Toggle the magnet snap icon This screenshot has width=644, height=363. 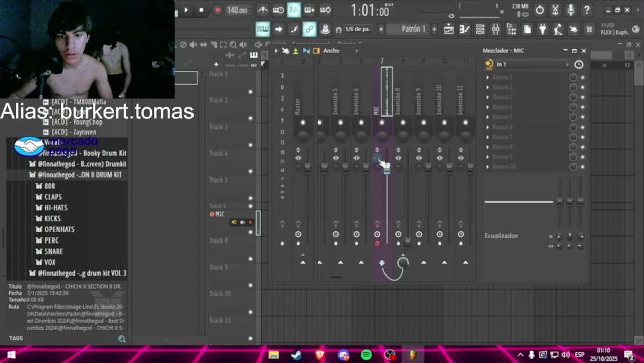click(339, 30)
